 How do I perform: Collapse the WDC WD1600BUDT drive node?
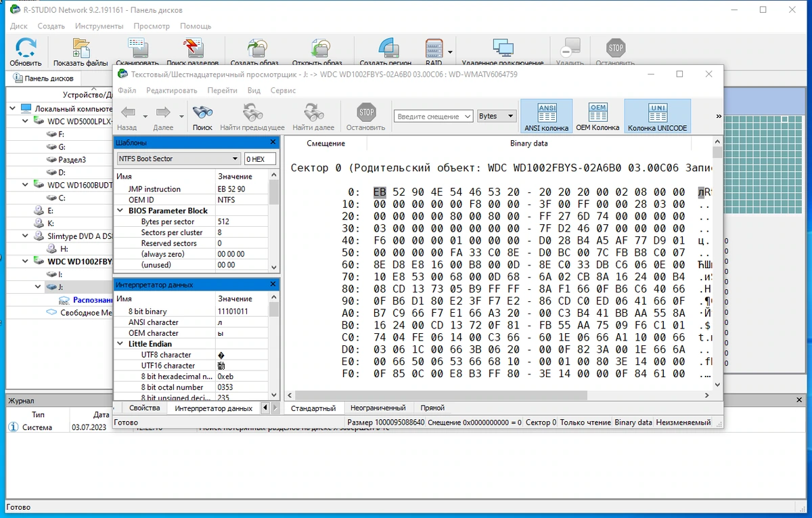[26, 184]
